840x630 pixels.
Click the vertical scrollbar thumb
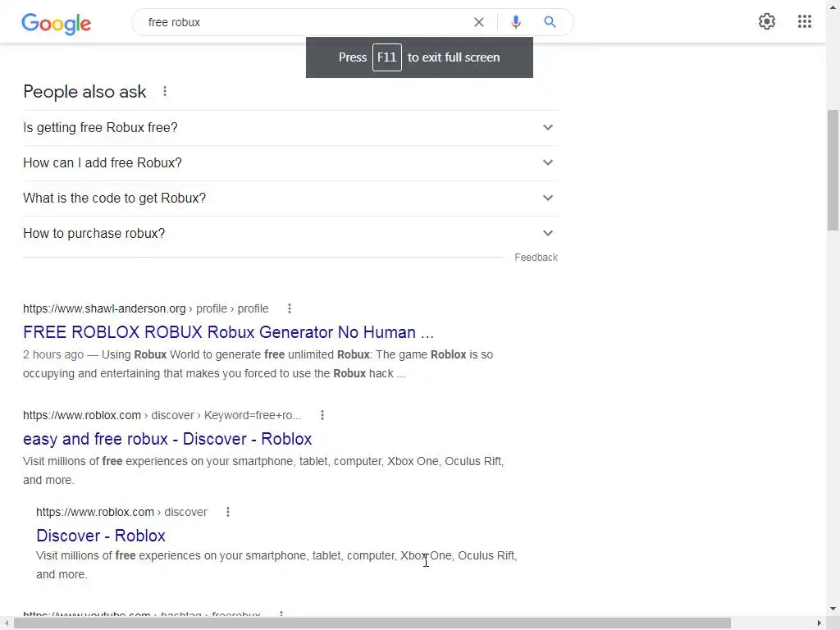point(833,170)
